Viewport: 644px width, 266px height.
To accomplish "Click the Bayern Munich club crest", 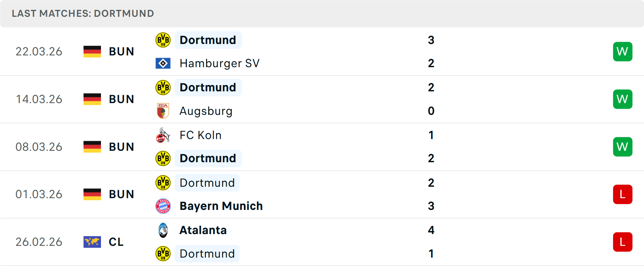I will [x=163, y=206].
